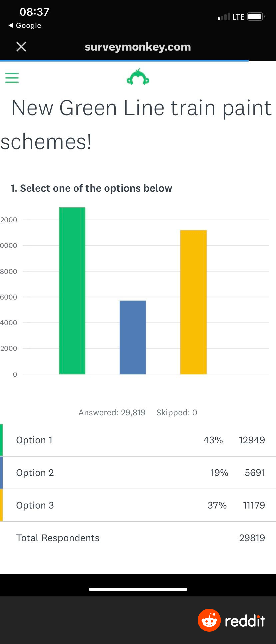Viewport: 276px width, 644px height.
Task: Select the yellow Option 3 bar
Action: tap(193, 302)
